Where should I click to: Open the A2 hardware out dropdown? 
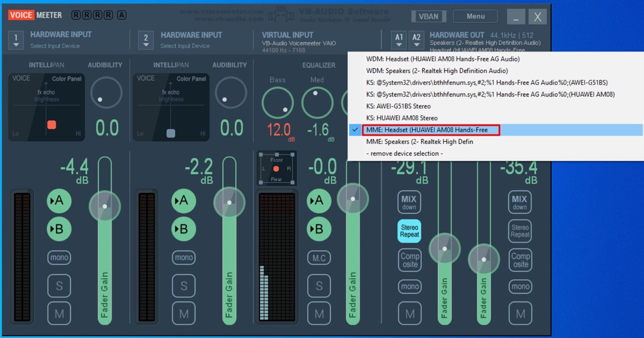pos(417,39)
